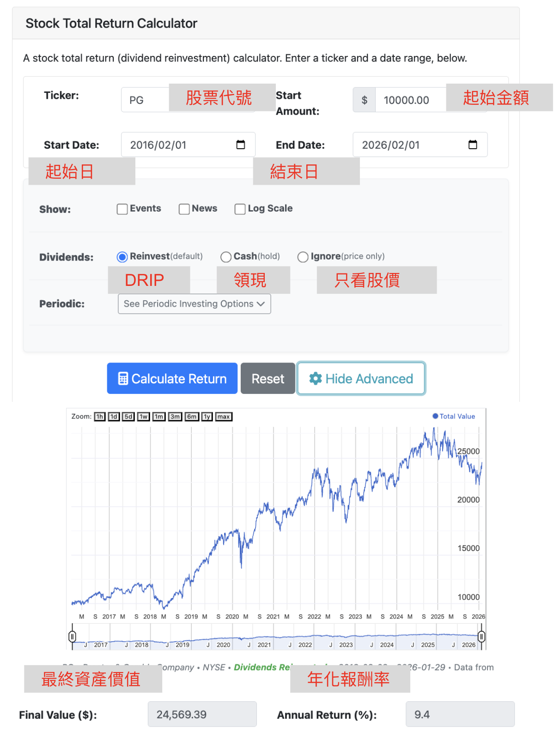
Task: Click the Ticker input field
Action: (x=144, y=100)
